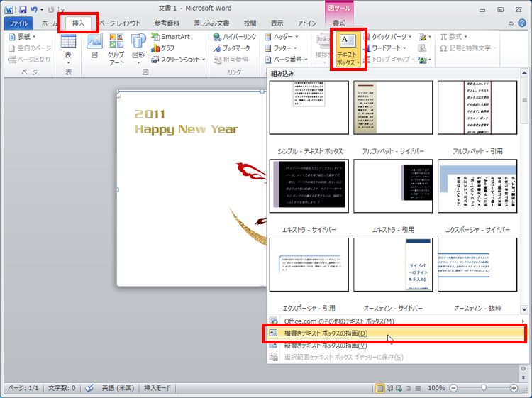Click gallery scrollbar down arrow

[x=524, y=309]
